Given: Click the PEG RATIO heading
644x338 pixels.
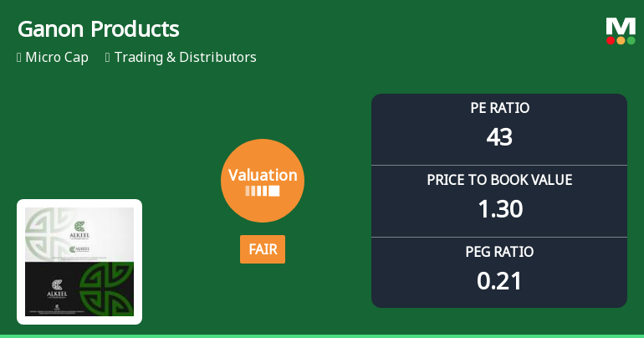Looking at the screenshot, I should coord(499,252).
